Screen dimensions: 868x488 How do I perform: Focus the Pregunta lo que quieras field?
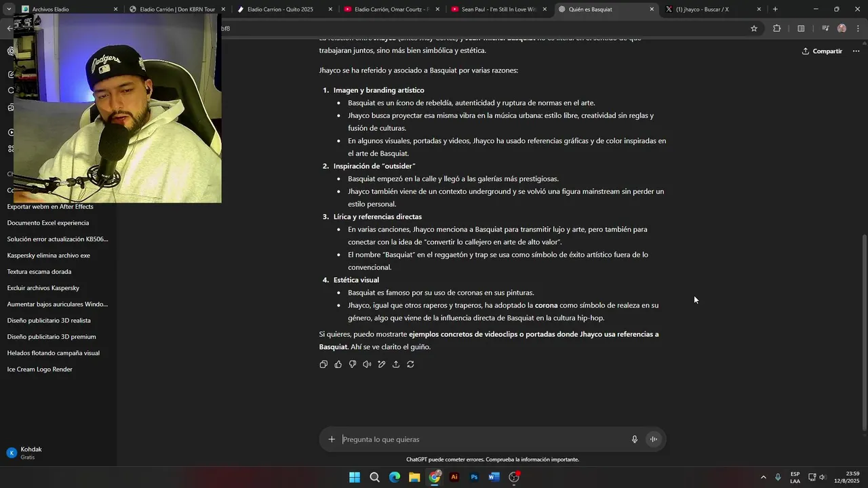[483, 439]
